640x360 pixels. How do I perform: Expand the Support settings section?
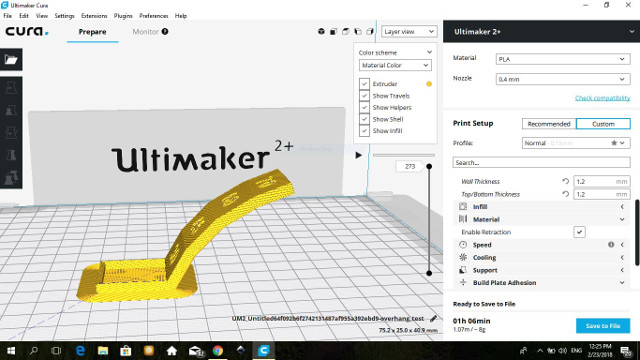coord(541,270)
